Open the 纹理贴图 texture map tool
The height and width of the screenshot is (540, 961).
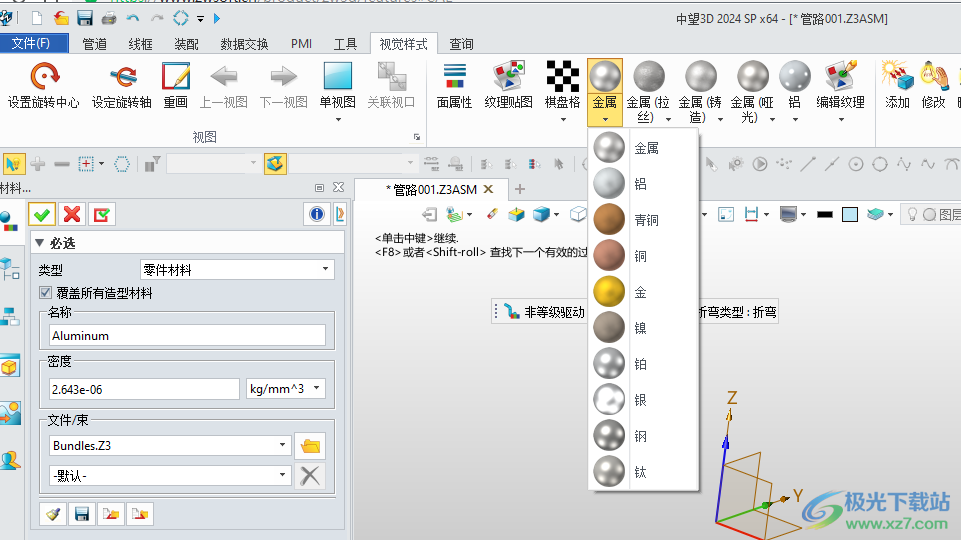tap(508, 86)
